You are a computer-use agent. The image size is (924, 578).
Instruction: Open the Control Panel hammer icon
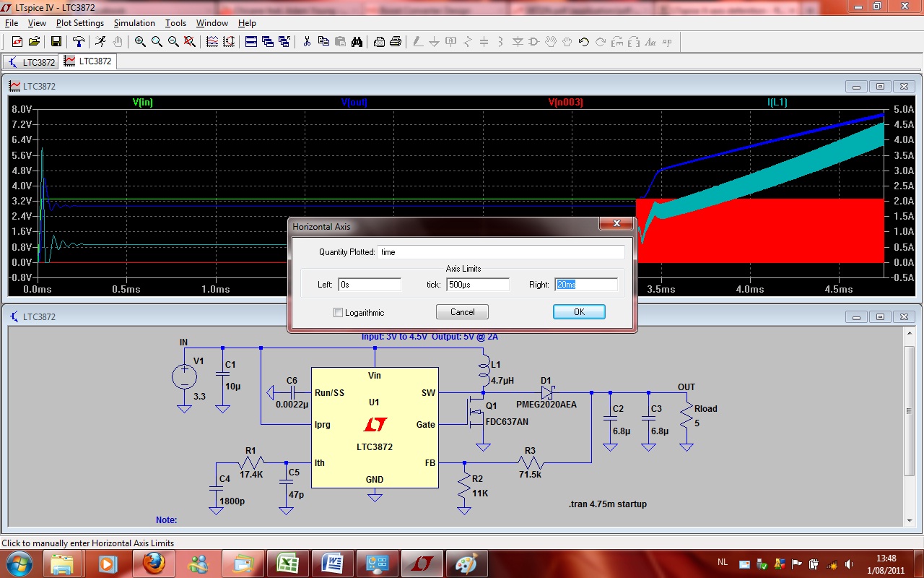coord(78,42)
